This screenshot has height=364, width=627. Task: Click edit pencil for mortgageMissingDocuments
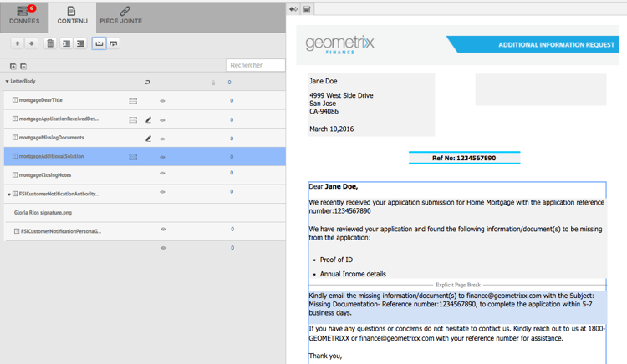(148, 139)
